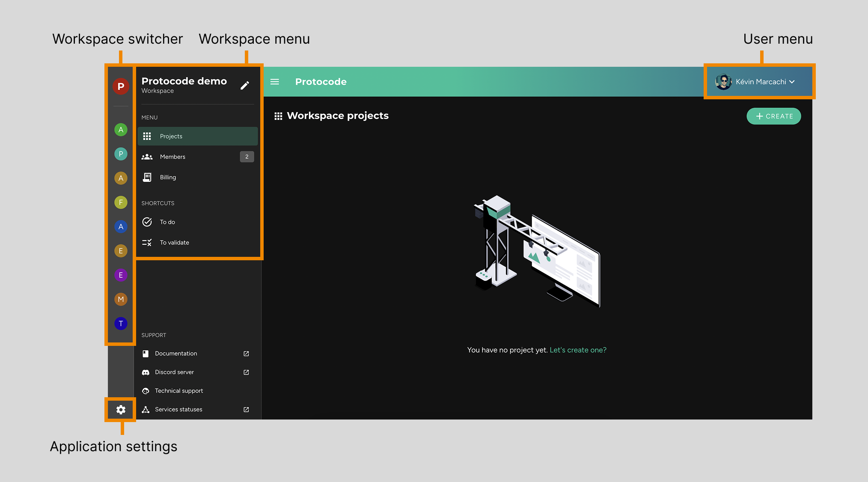Switch to dark blue T workspace

tap(121, 324)
